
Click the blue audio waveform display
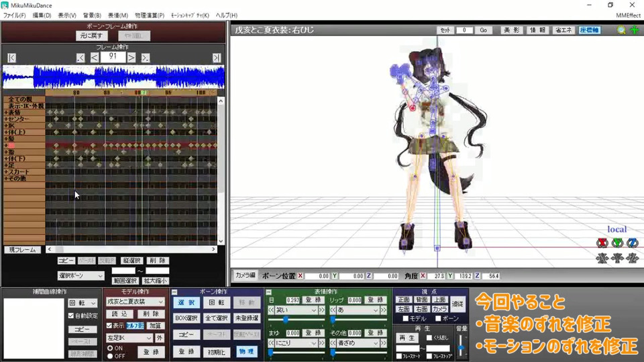114,76
